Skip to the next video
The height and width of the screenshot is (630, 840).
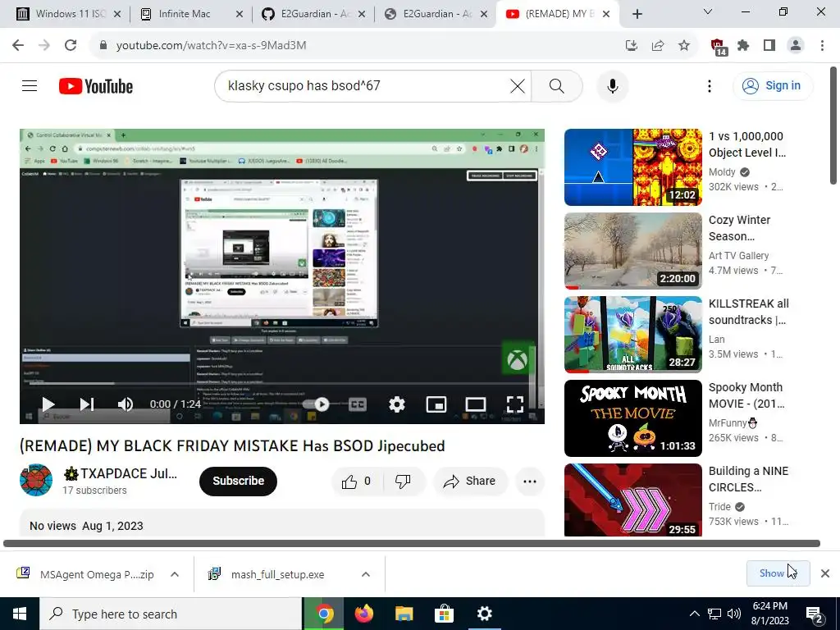[87, 404]
